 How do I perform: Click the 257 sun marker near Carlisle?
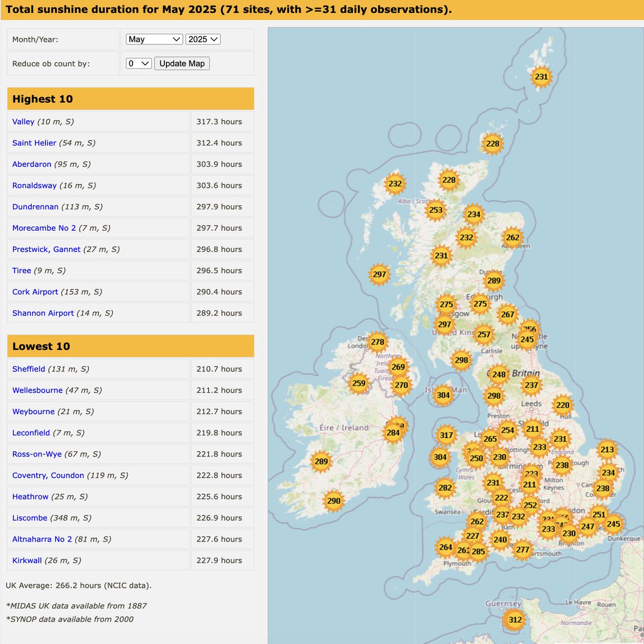click(x=484, y=334)
